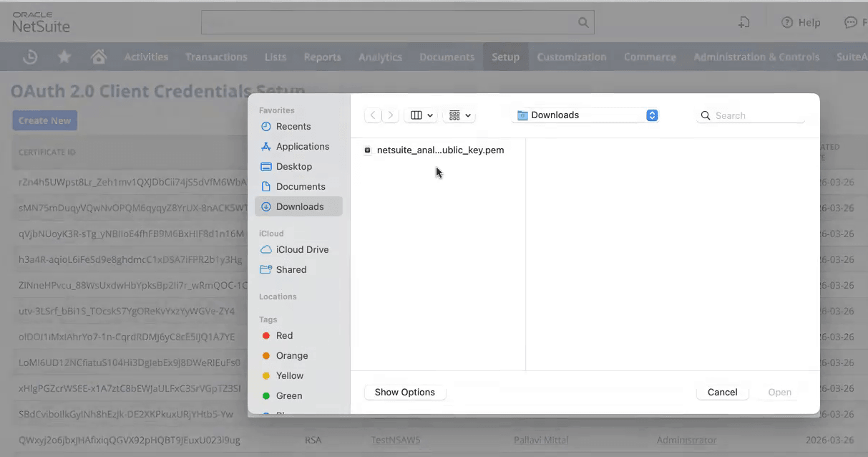This screenshot has width=868, height=457.
Task: Open Activities menu
Action: point(146,57)
